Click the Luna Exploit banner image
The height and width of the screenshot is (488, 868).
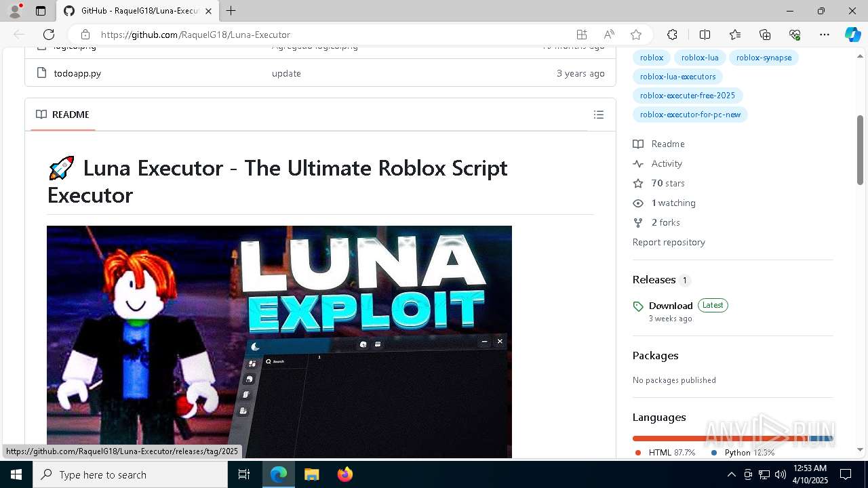click(x=279, y=342)
